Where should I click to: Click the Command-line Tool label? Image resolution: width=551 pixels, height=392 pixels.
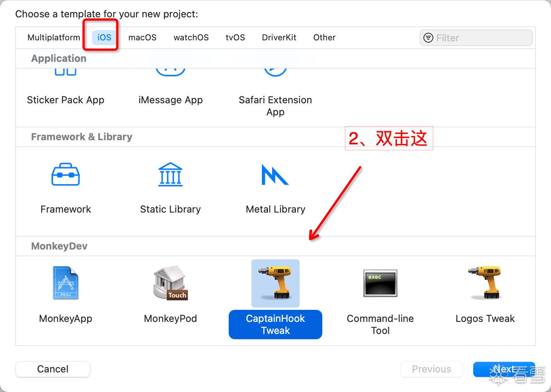tap(380, 325)
